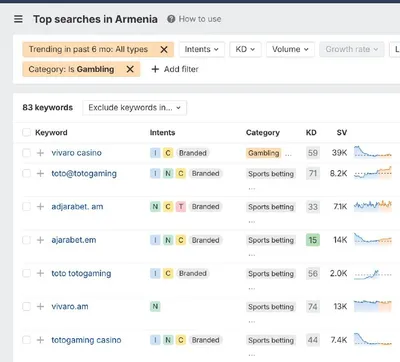Viewport: 400px width, 362px height.
Task: Click the plus icon beside adjarabet. am
Action: pos(40,207)
